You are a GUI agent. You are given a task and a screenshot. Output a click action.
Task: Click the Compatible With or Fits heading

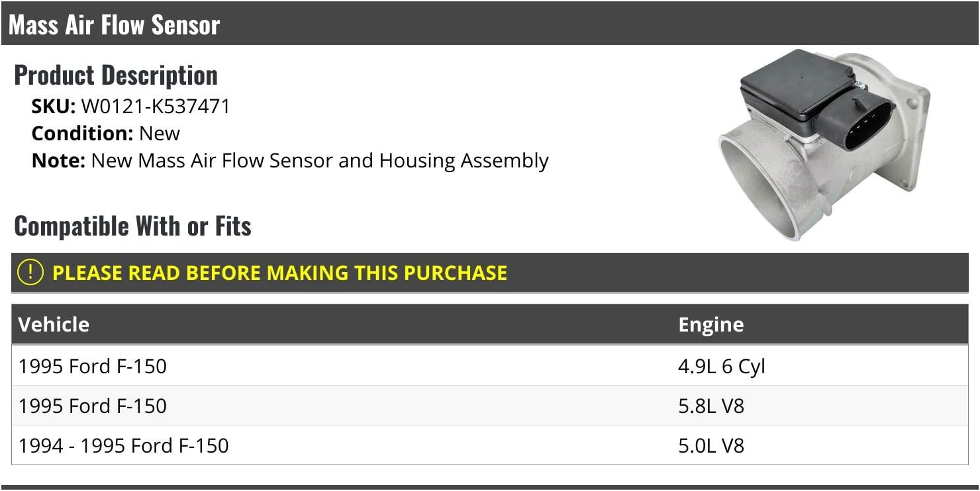(x=132, y=226)
